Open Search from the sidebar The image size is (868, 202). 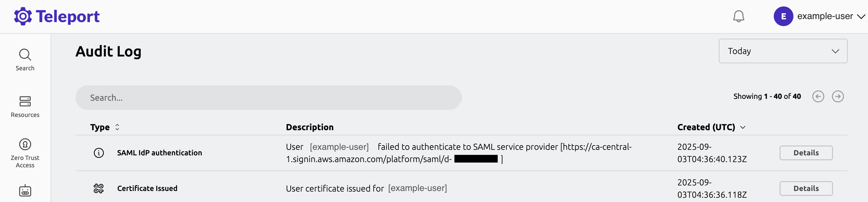[x=25, y=60]
